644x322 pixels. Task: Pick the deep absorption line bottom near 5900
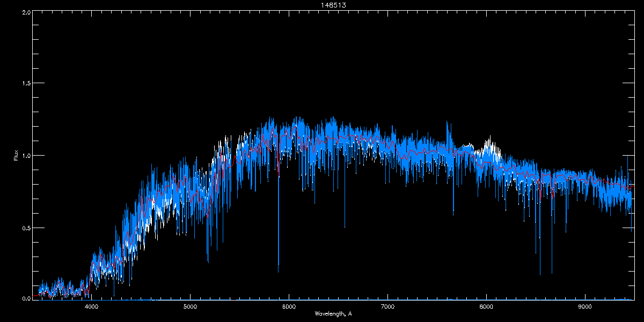(278, 272)
